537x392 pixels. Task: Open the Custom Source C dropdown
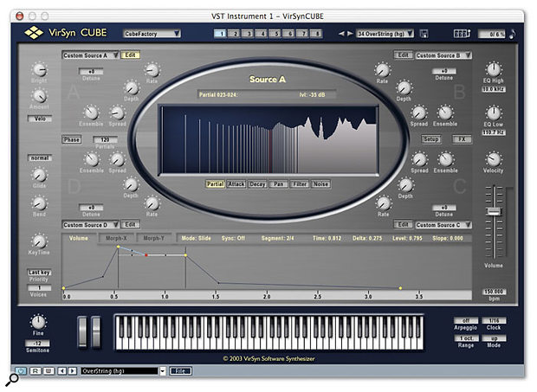pos(443,225)
